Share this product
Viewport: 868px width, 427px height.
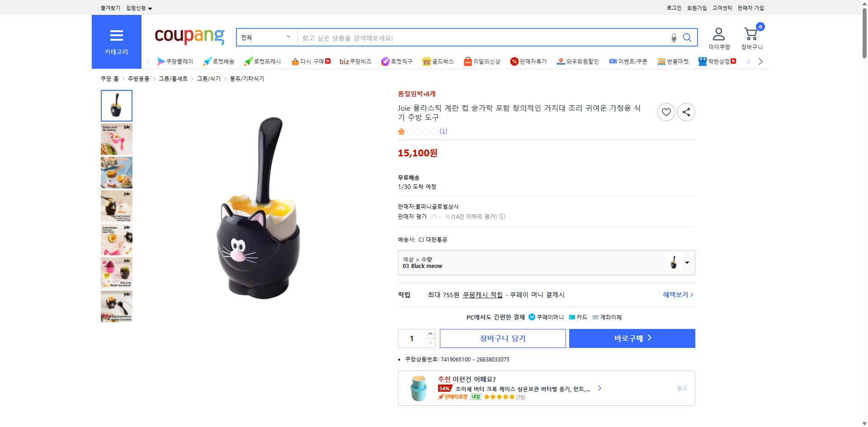coord(686,112)
